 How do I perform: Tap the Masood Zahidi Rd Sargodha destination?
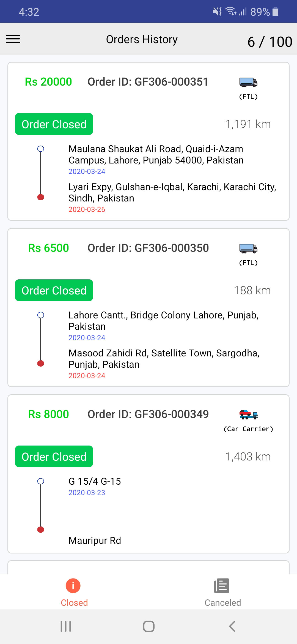tap(164, 359)
